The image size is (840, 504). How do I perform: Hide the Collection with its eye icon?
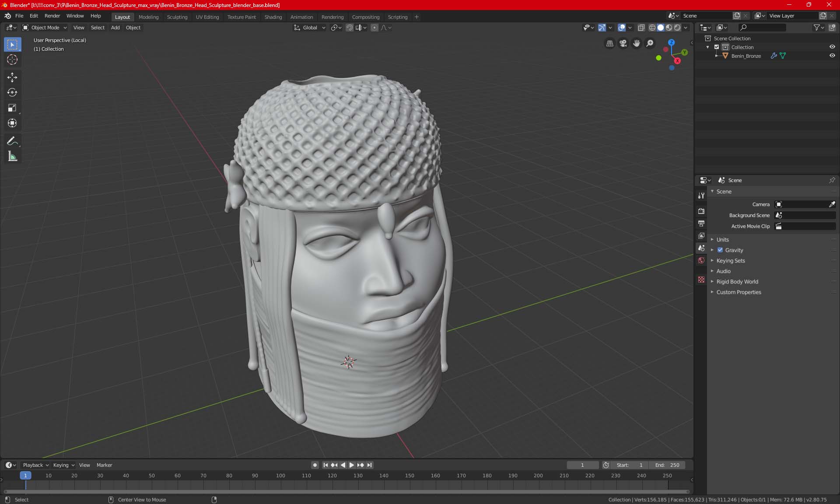coord(832,47)
